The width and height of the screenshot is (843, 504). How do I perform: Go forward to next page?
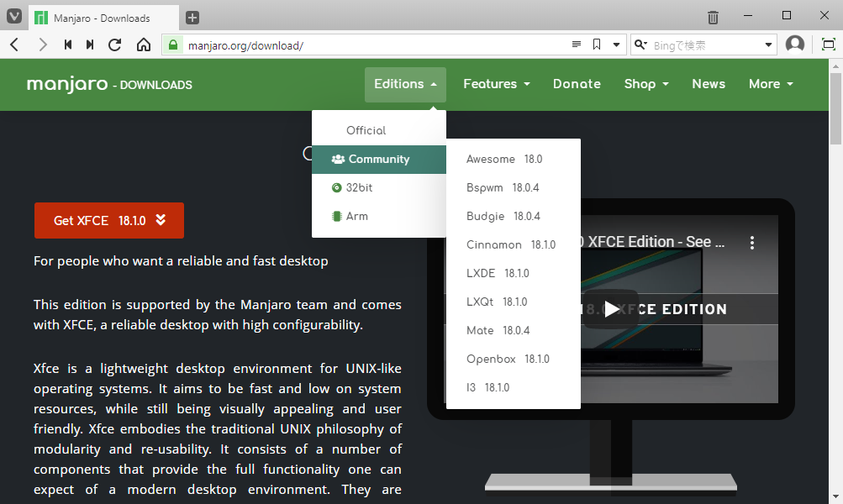pos(43,45)
